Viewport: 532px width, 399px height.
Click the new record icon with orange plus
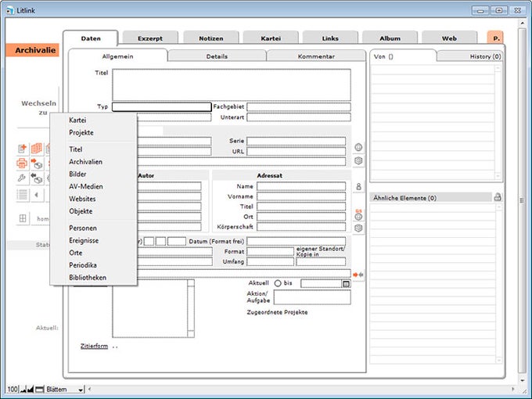point(23,149)
